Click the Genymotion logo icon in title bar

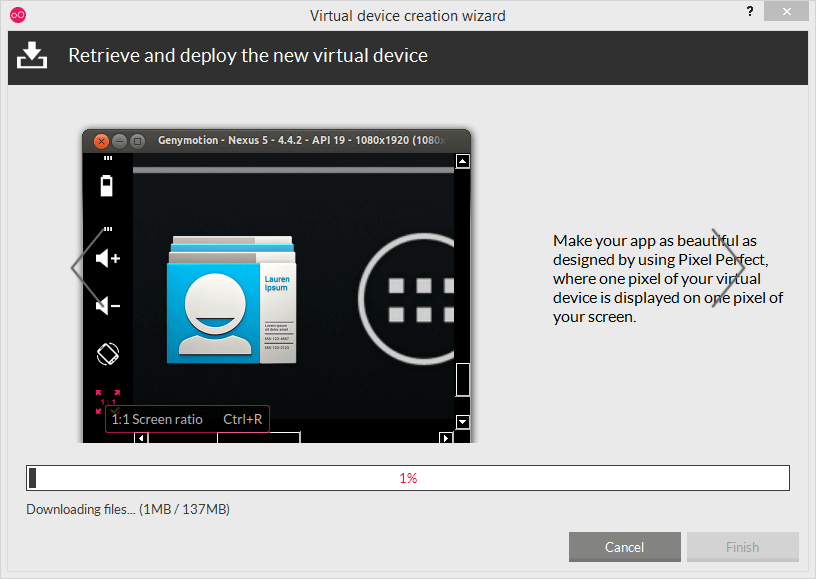(18, 15)
